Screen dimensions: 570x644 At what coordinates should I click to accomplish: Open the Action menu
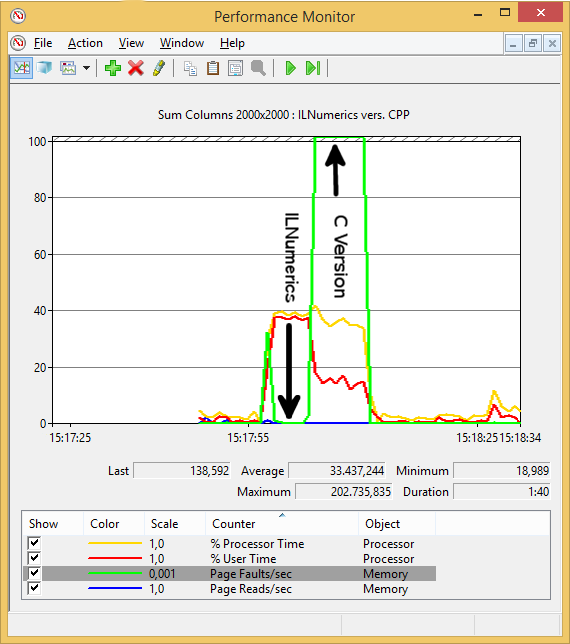click(85, 43)
